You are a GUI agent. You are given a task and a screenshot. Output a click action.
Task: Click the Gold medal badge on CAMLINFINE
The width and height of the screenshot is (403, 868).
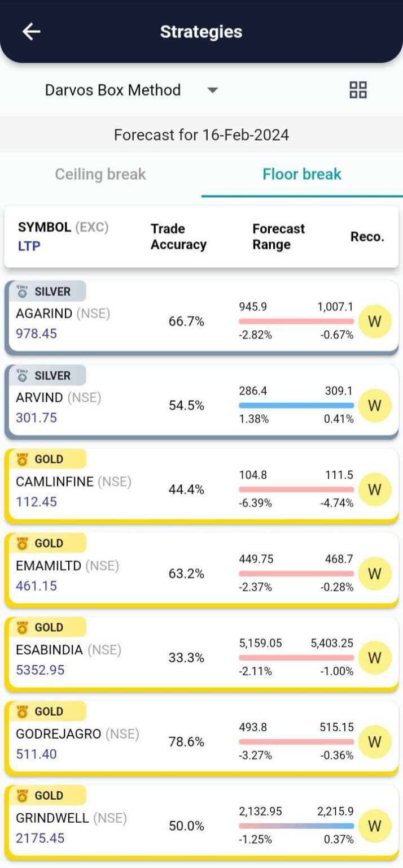pos(45,459)
